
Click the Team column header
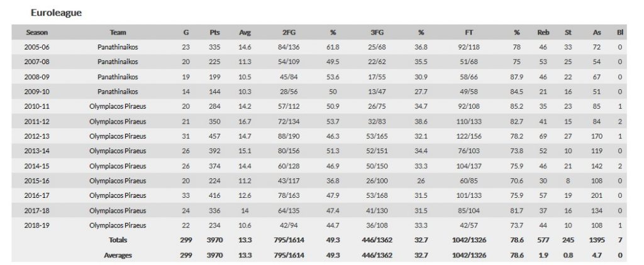(x=118, y=33)
